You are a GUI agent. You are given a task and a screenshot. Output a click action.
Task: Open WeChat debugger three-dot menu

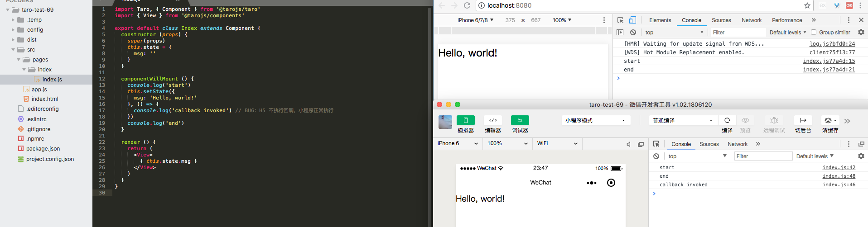pyautogui.click(x=849, y=144)
